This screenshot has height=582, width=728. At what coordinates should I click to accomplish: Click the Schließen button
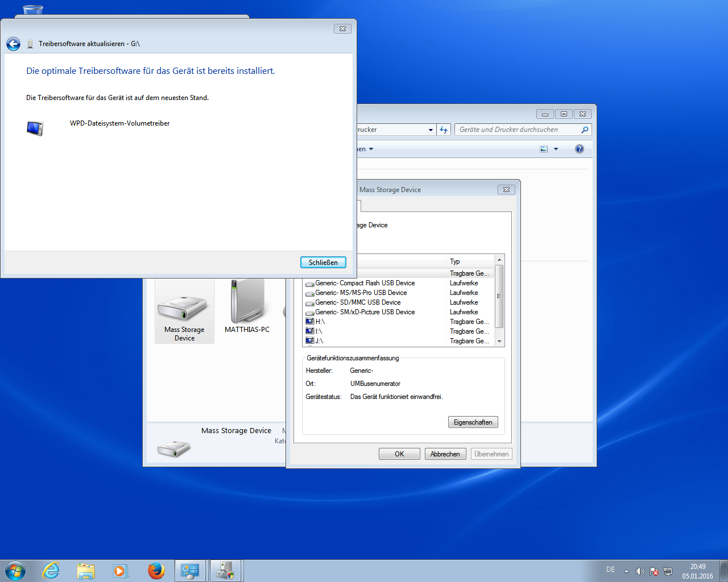point(323,262)
